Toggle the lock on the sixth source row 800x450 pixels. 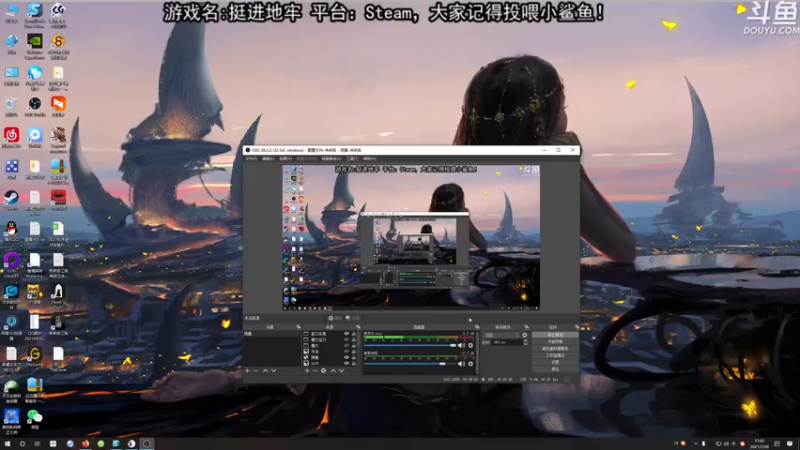click(354, 363)
